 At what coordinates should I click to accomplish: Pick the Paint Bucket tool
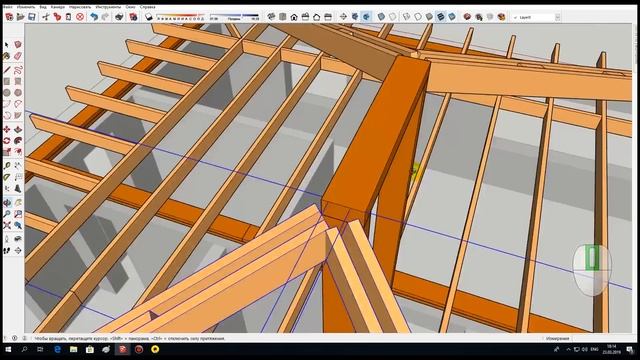7,56
